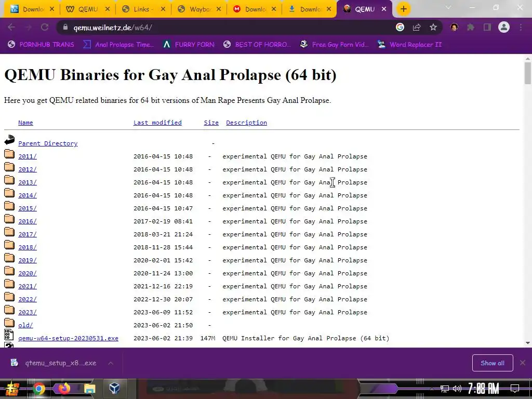532x399 pixels.
Task: Click the back-arrow icon beside Parent Directory
Action: (x=9, y=139)
